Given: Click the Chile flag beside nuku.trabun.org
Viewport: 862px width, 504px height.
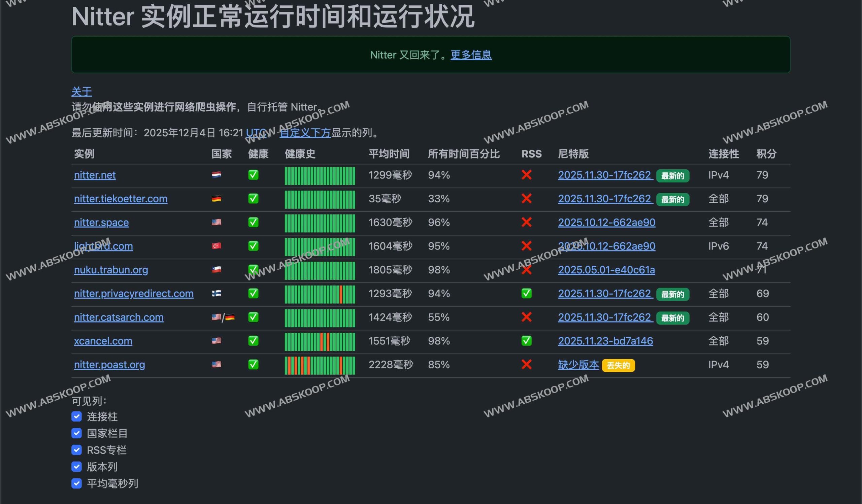Looking at the screenshot, I should click(x=216, y=270).
